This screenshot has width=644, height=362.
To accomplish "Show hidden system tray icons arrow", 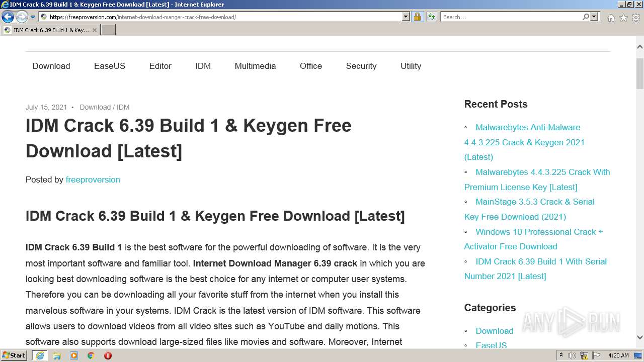I will coord(561,355).
